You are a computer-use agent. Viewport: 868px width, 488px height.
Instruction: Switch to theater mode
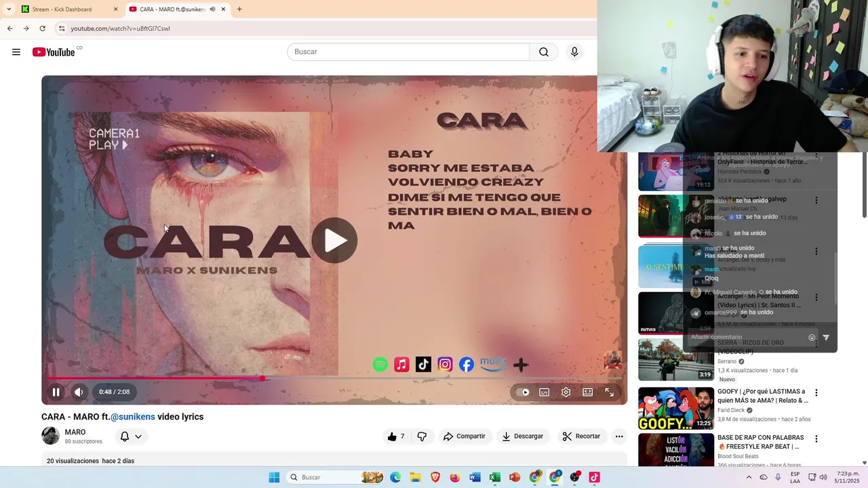tap(588, 392)
